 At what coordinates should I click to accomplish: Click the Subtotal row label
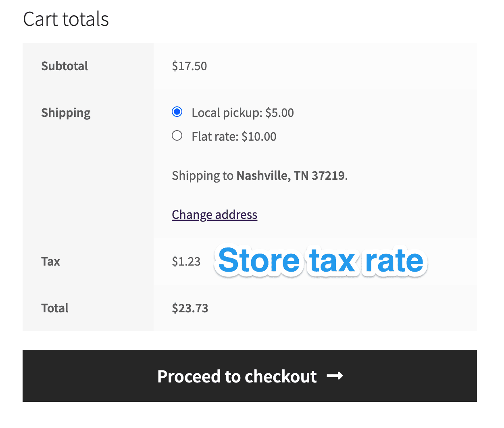[65, 66]
